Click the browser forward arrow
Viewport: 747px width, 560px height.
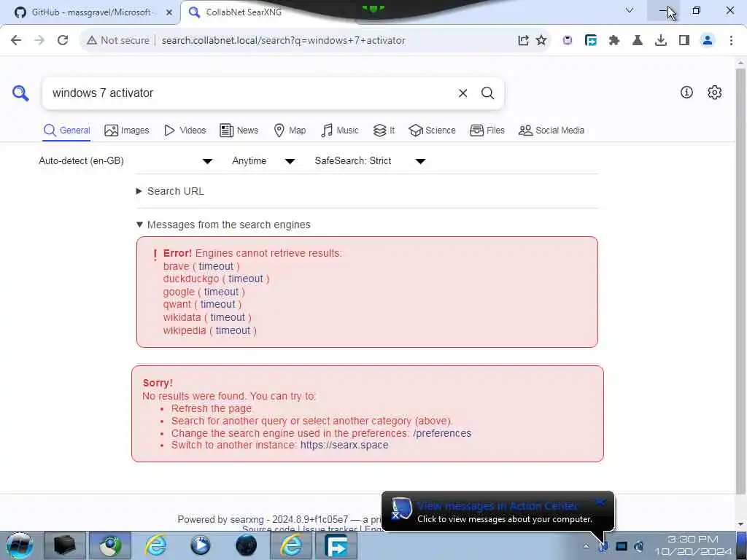[39, 41]
